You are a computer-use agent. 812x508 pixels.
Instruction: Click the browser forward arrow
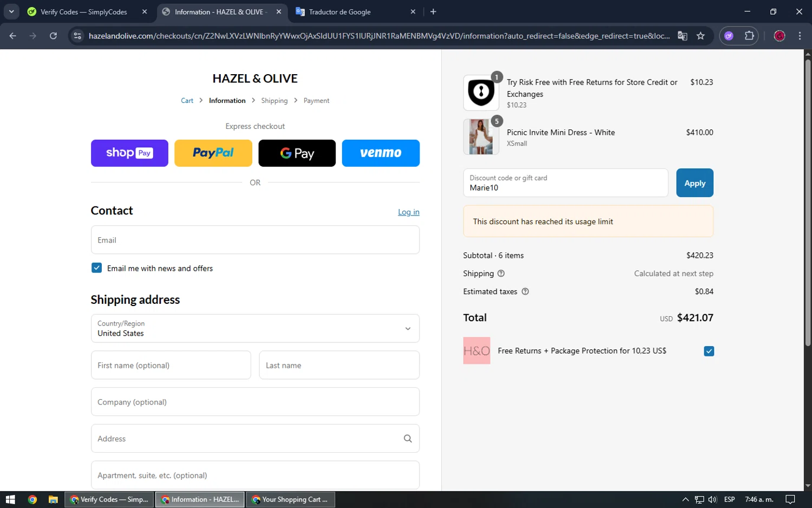pos(33,36)
